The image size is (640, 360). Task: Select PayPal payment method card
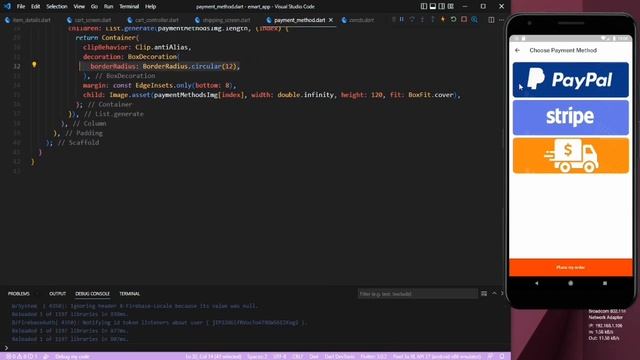pos(571,80)
